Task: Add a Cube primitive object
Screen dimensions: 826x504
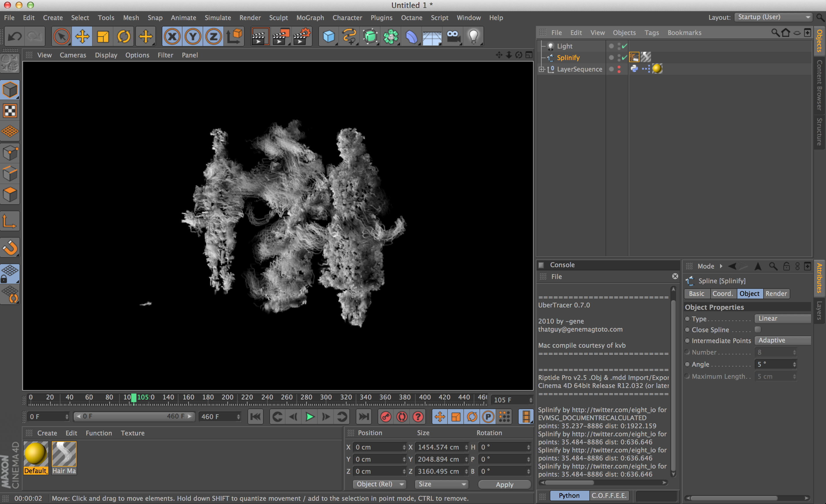Action: click(328, 36)
